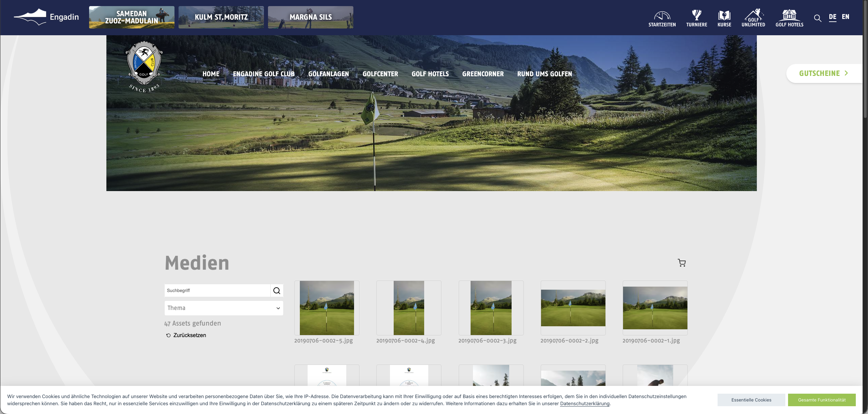
Task: Click the file name 20190706-0002-1.jpg
Action: pyautogui.click(x=651, y=341)
